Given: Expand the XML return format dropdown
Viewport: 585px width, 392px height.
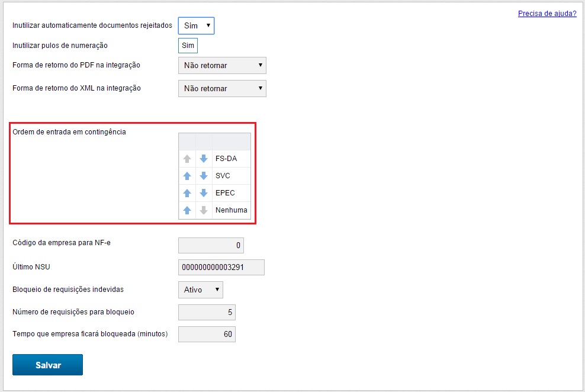Looking at the screenshot, I should 222,89.
